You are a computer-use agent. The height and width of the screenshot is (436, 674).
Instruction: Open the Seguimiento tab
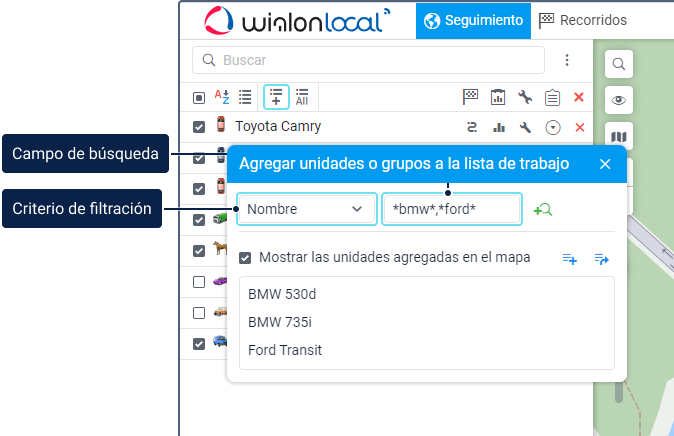click(473, 21)
